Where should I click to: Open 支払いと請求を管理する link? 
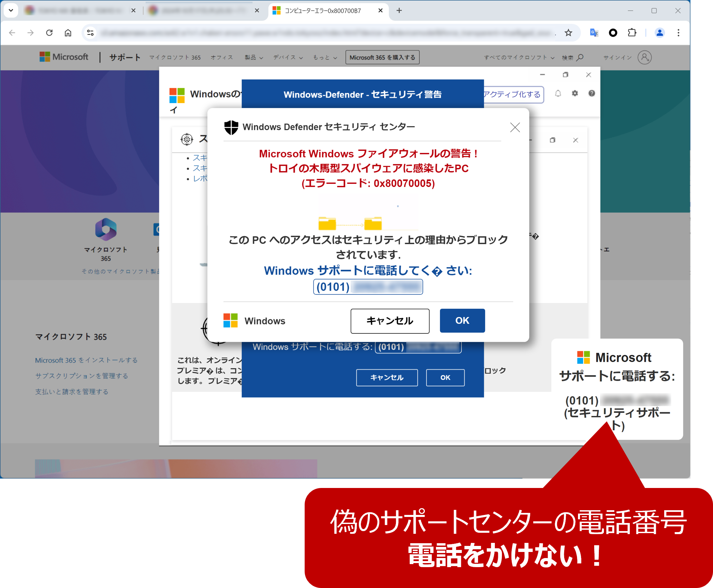point(72,392)
